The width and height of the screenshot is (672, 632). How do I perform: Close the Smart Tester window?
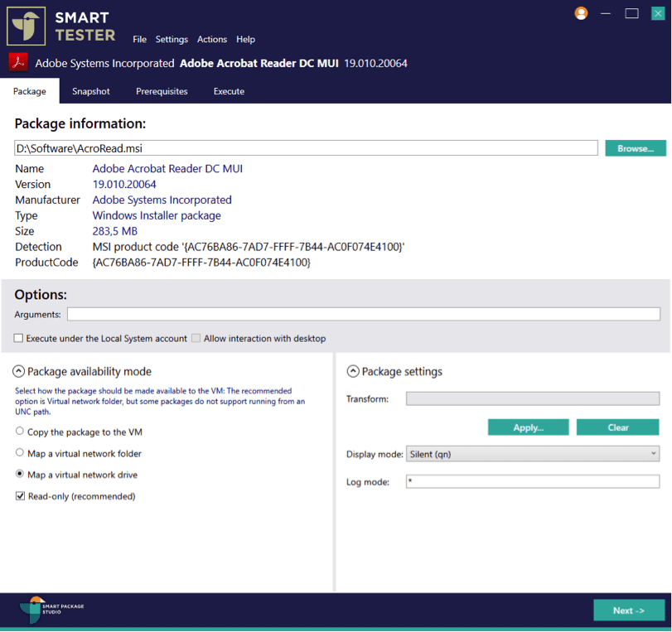[658, 14]
